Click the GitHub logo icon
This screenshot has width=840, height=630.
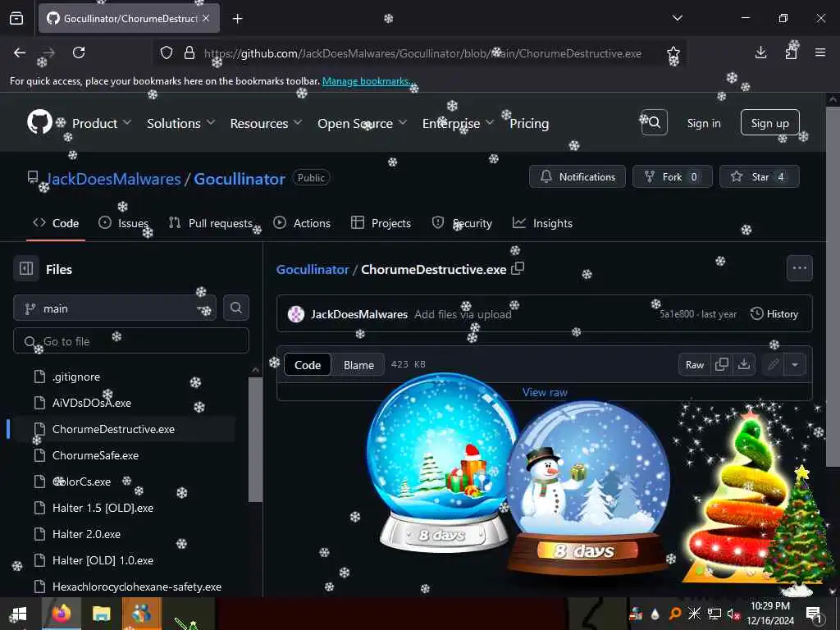pos(39,123)
